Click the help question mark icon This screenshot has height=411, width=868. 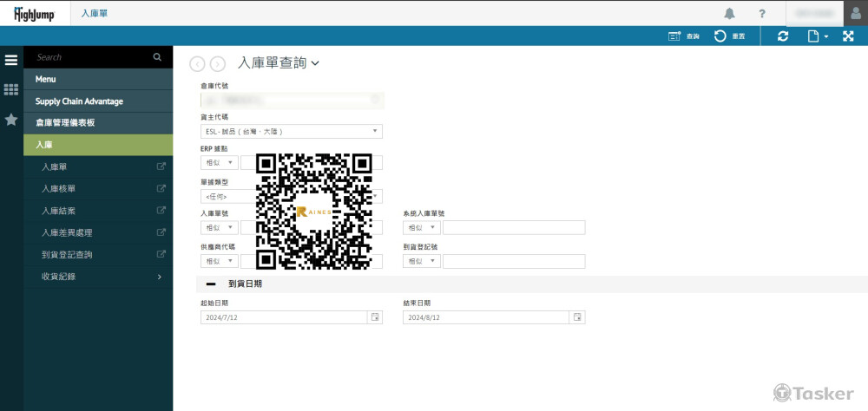click(x=762, y=14)
